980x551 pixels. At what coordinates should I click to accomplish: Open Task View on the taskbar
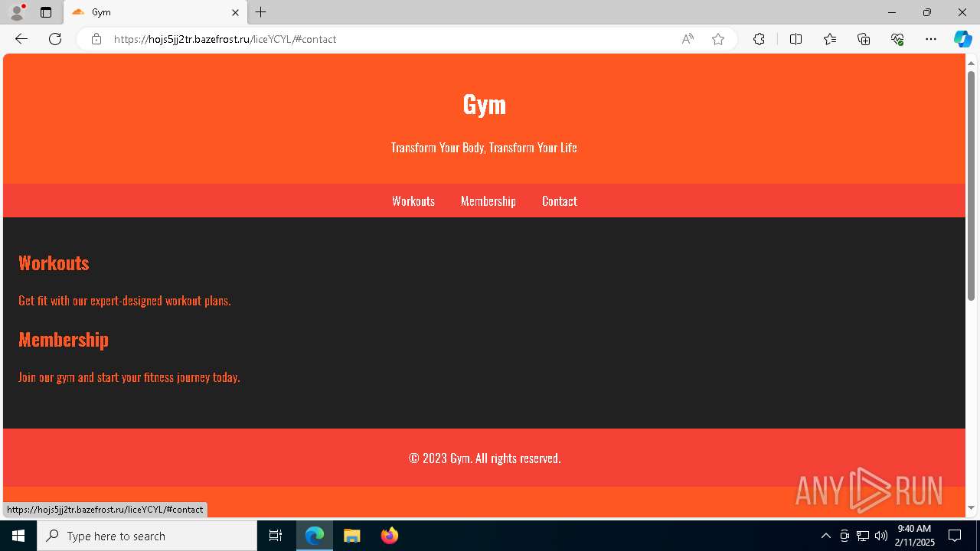[x=276, y=536]
